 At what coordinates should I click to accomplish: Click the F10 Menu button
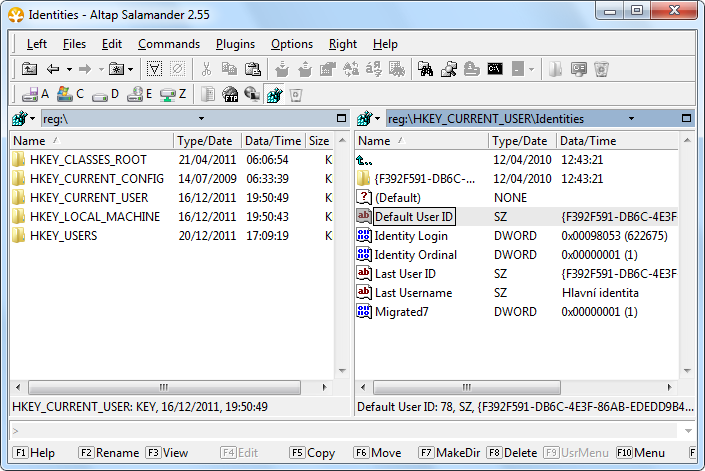click(641, 453)
